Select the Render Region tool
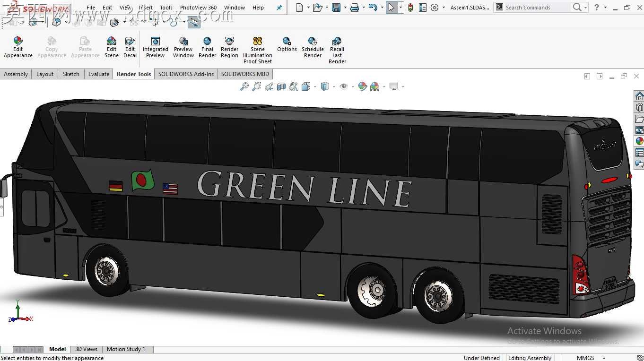644x361 pixels. (229, 47)
